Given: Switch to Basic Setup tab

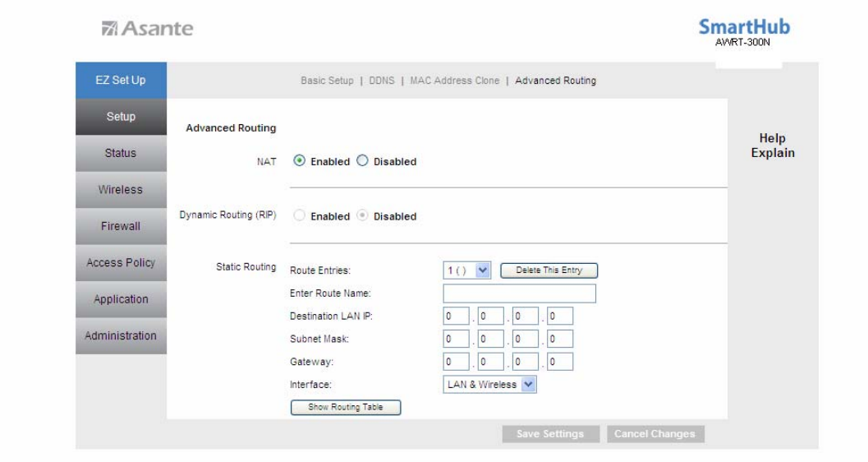Looking at the screenshot, I should pyautogui.click(x=327, y=81).
